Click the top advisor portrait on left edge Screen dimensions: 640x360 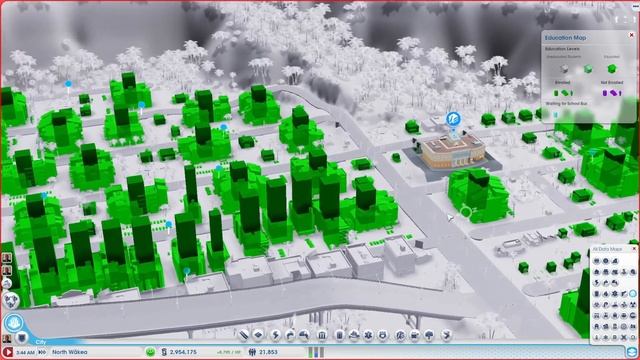pos(7,258)
